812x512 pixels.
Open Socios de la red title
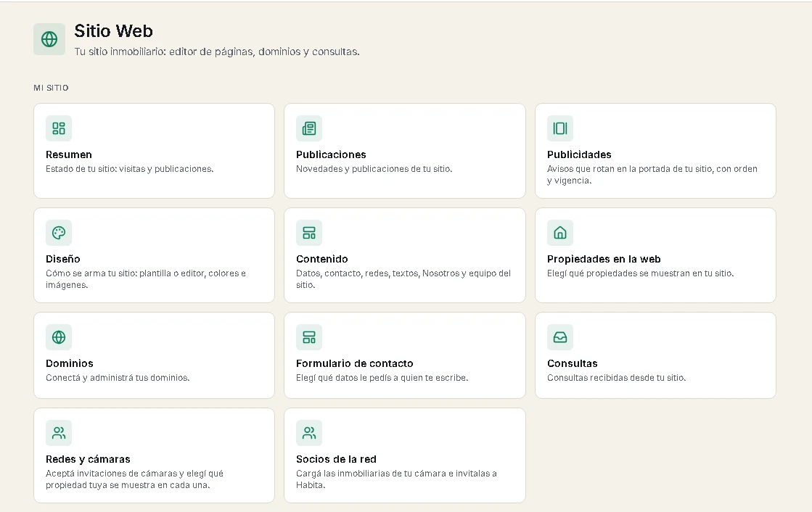point(336,459)
